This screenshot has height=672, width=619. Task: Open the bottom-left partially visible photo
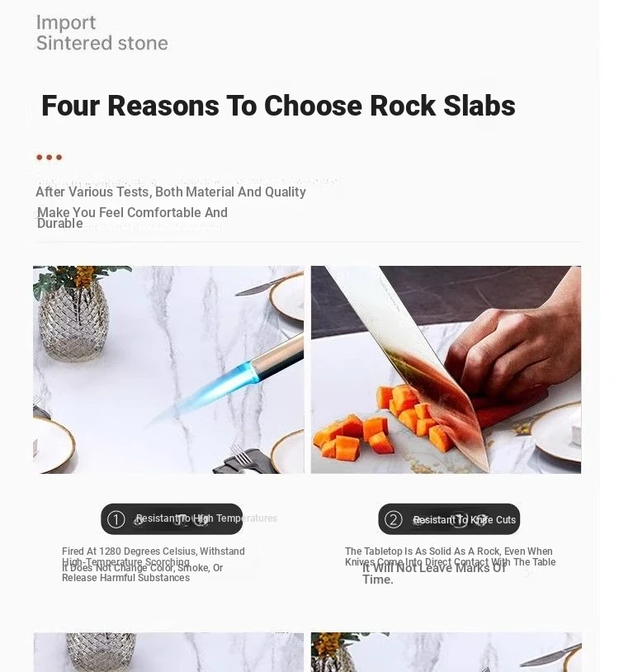pyautogui.click(x=168, y=652)
